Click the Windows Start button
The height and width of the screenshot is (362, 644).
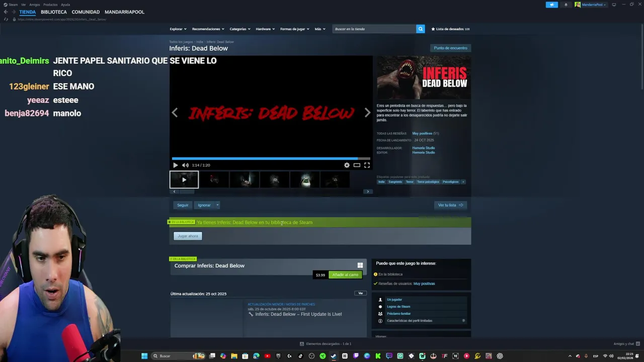[x=144, y=356]
